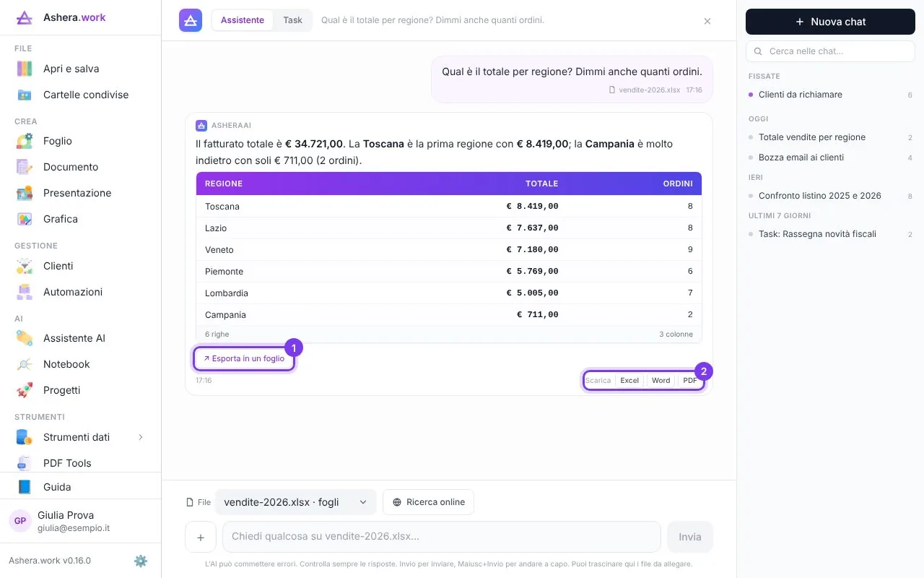This screenshot has height=578, width=924.
Task: Open the Guida book icon
Action: [25, 487]
